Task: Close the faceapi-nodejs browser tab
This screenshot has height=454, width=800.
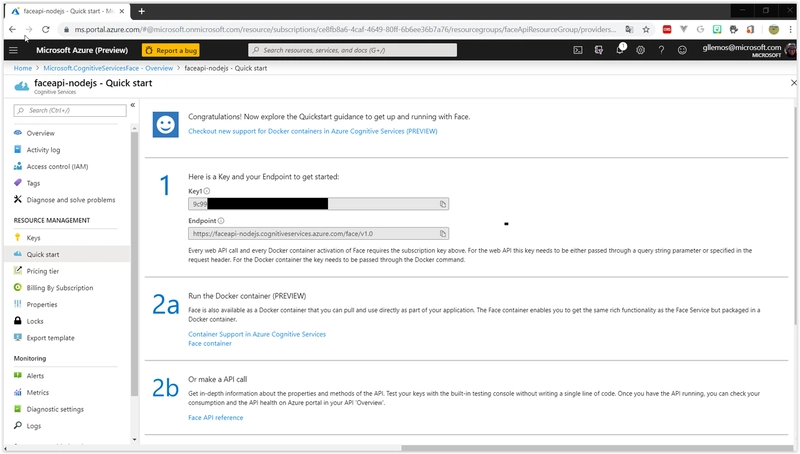Action: point(121,11)
